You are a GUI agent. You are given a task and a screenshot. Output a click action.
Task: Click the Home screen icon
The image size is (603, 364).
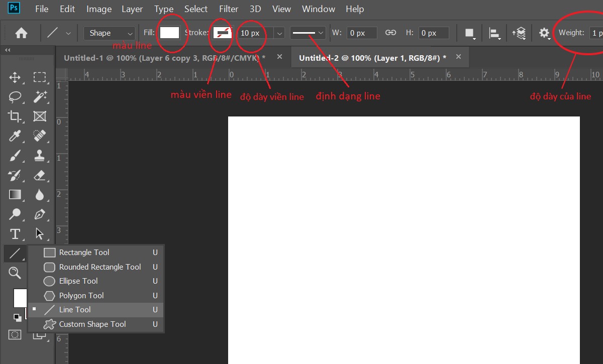coord(20,33)
